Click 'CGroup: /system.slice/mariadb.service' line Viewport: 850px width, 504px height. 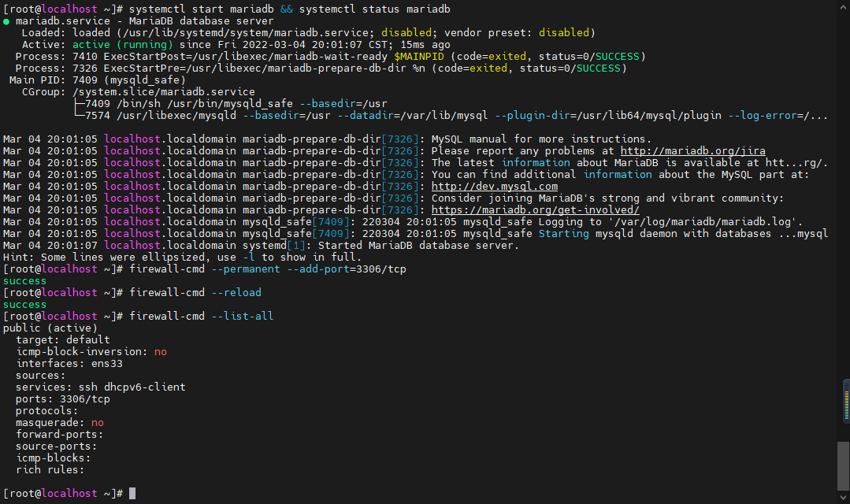click(138, 92)
